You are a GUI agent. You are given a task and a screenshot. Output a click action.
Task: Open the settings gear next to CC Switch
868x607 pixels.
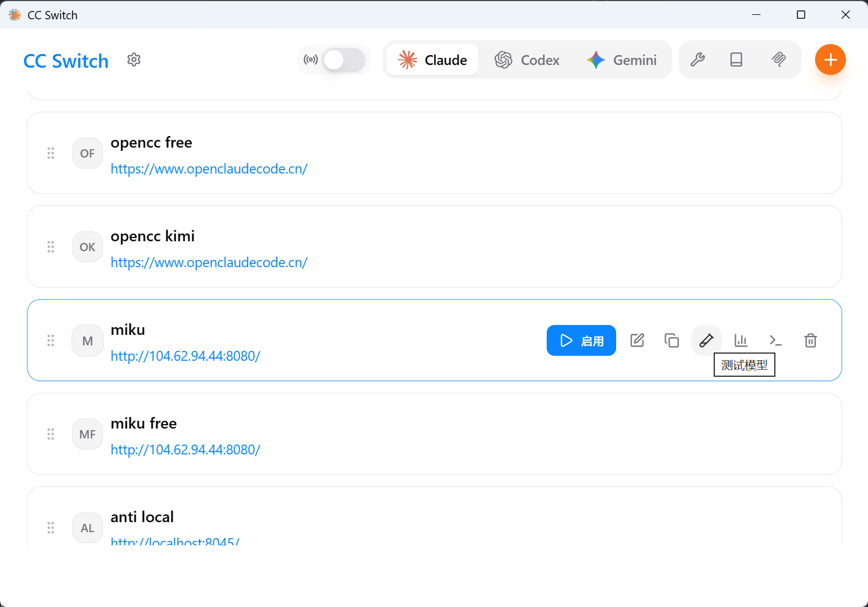pos(134,59)
